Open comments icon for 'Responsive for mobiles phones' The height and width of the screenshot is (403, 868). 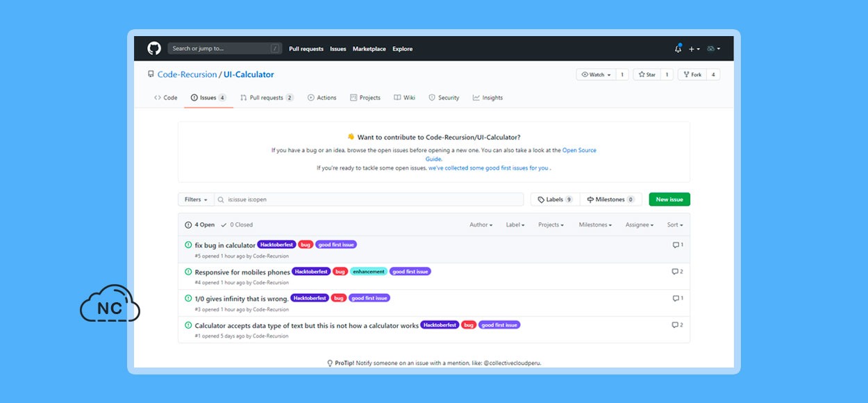(x=678, y=272)
